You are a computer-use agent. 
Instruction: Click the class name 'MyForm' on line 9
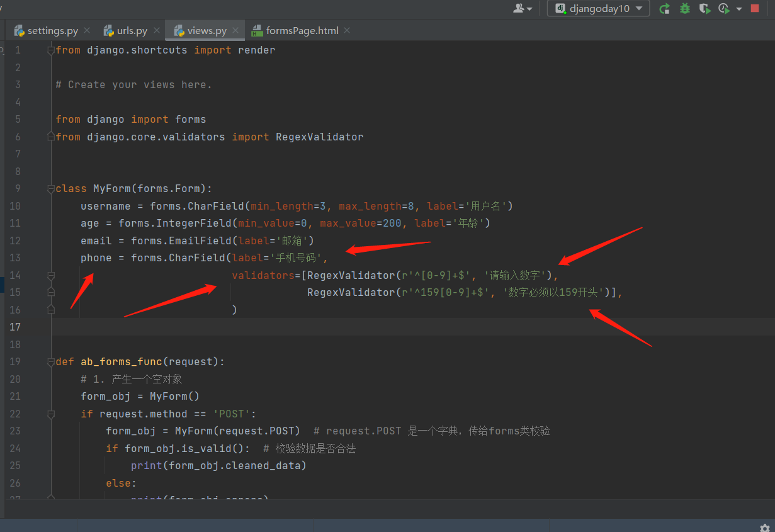(x=112, y=189)
